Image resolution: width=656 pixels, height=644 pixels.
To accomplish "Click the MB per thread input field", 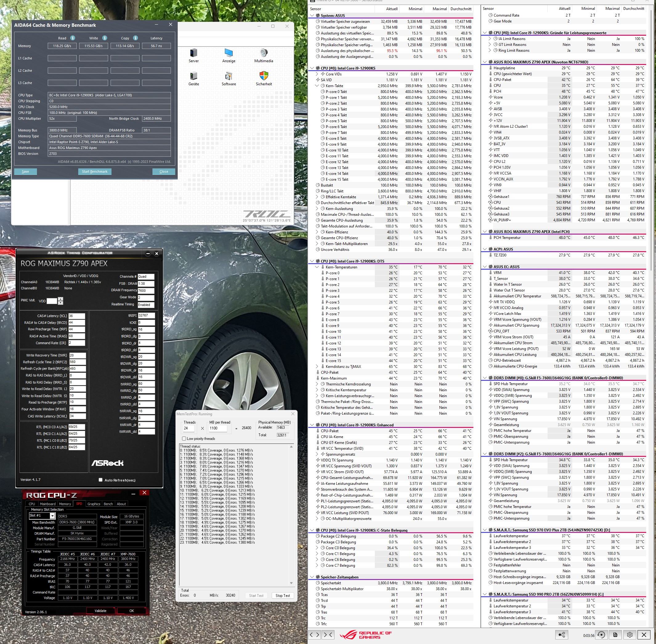I will (x=217, y=428).
